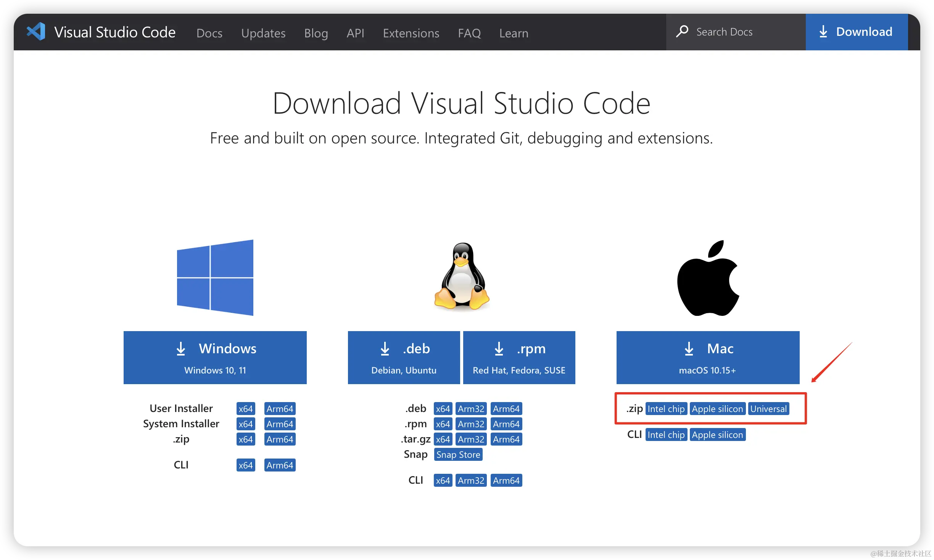Open the Extensions navigation link
934x560 pixels.
[x=411, y=33]
